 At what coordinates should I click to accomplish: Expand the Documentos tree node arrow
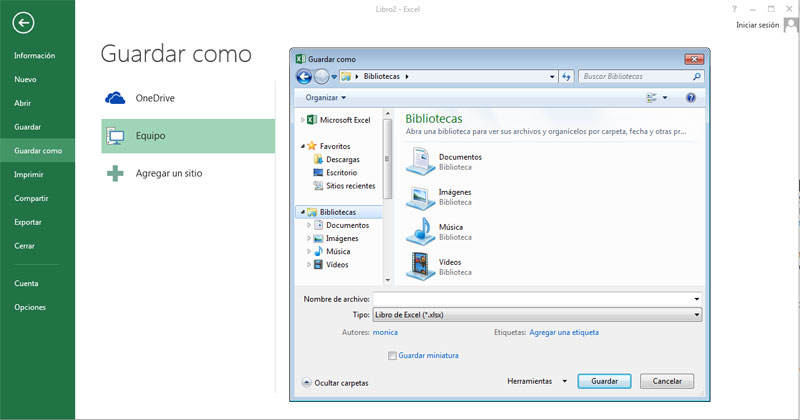coord(309,225)
